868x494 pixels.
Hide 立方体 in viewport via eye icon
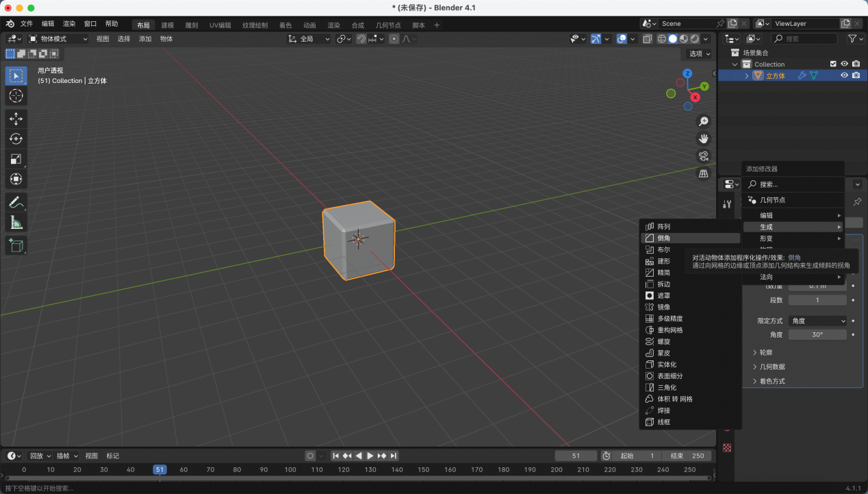(844, 75)
